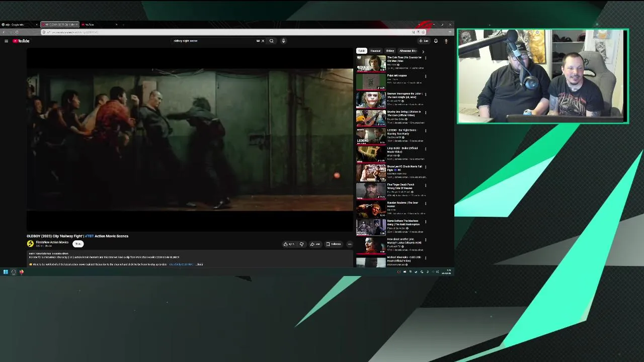Click the Luo create button
Viewport: 644px width, 362px height.
click(x=424, y=41)
